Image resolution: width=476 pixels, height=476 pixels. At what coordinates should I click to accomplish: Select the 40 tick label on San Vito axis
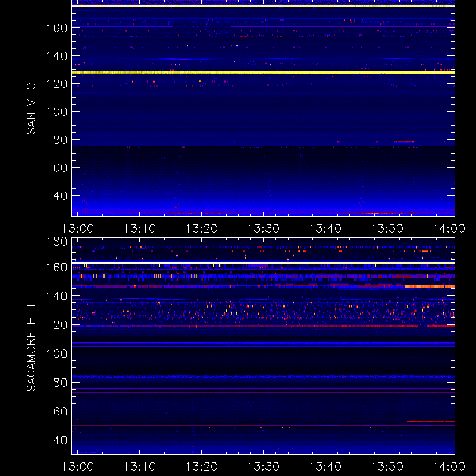click(x=60, y=196)
